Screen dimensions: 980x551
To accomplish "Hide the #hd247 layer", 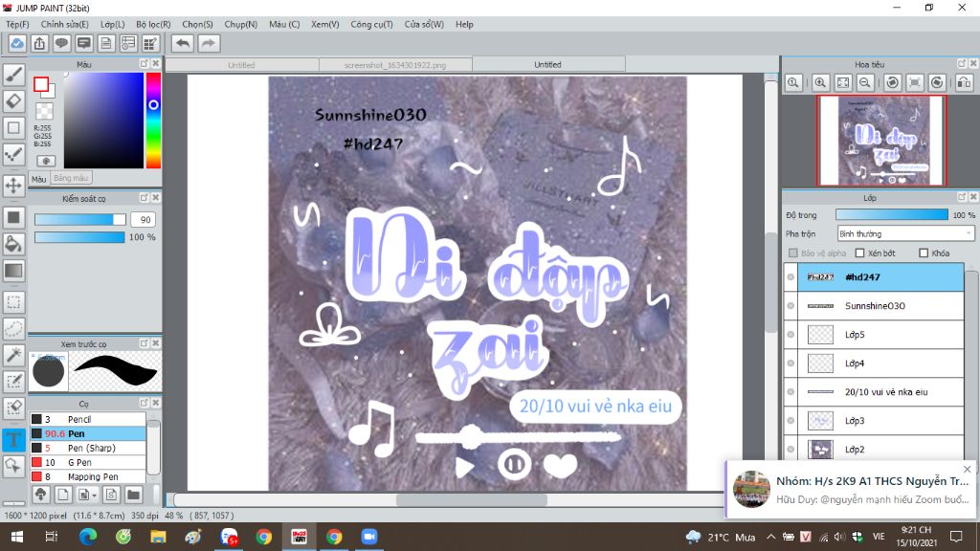I will (x=791, y=276).
